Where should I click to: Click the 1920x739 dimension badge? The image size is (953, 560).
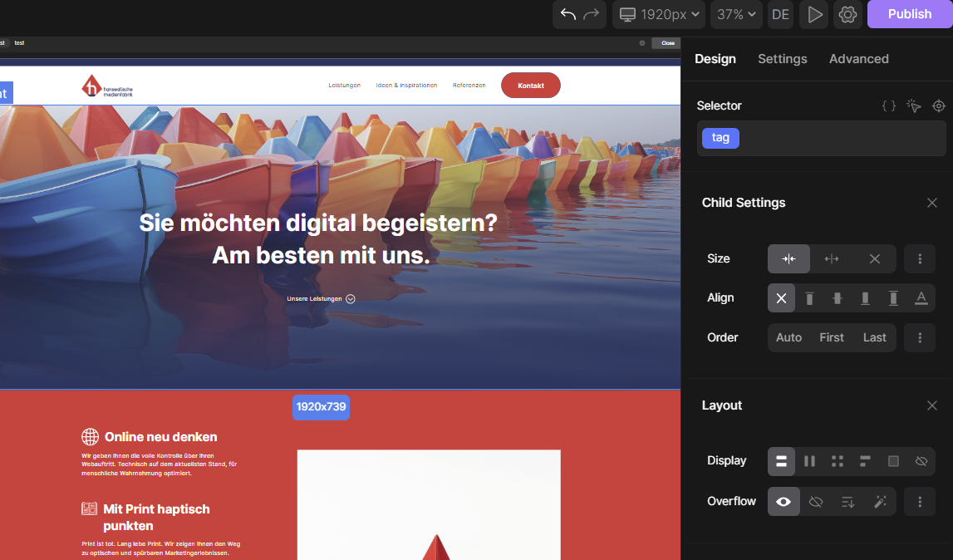point(321,407)
